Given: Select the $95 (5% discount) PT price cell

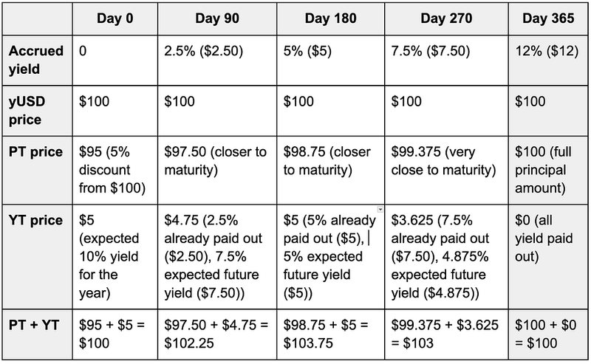Looking at the screenshot, I should point(115,168).
